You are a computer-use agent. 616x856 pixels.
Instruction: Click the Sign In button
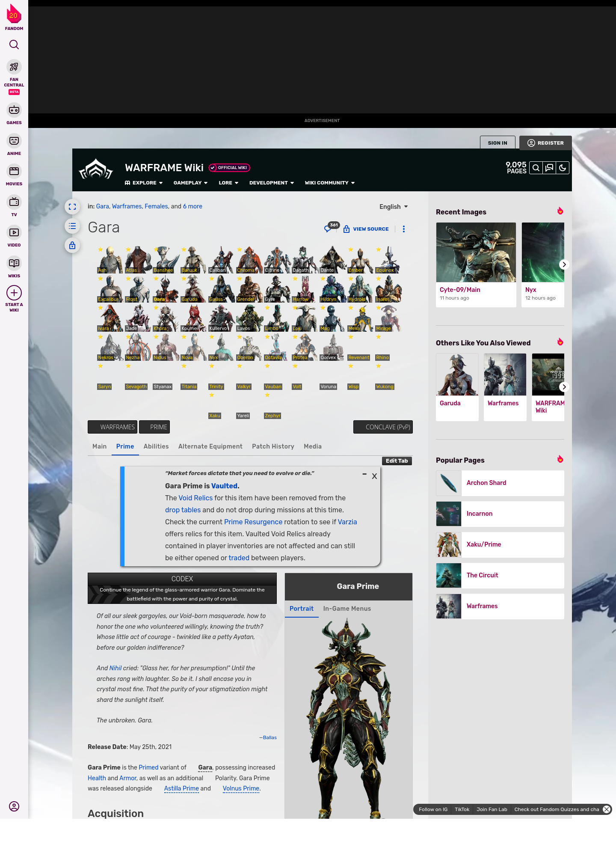pyautogui.click(x=498, y=143)
